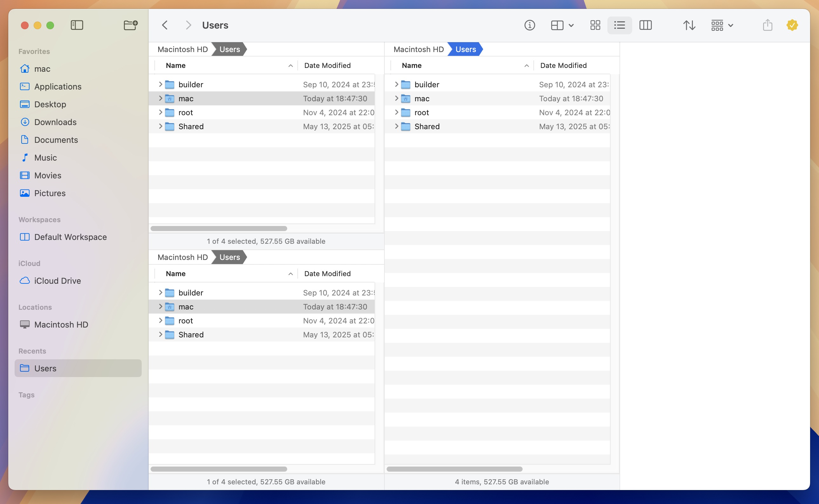Open the Share icon in toolbar
The height and width of the screenshot is (504, 819).
(768, 25)
